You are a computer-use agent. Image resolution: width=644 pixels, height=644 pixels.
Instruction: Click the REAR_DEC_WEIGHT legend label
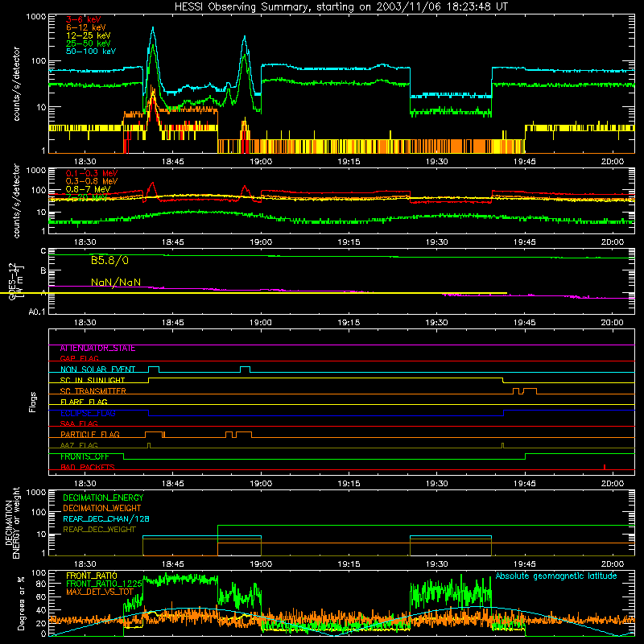(99, 530)
